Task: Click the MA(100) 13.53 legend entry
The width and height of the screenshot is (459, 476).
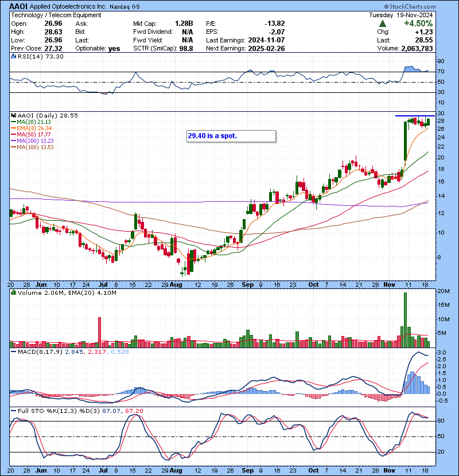Action: (32, 147)
